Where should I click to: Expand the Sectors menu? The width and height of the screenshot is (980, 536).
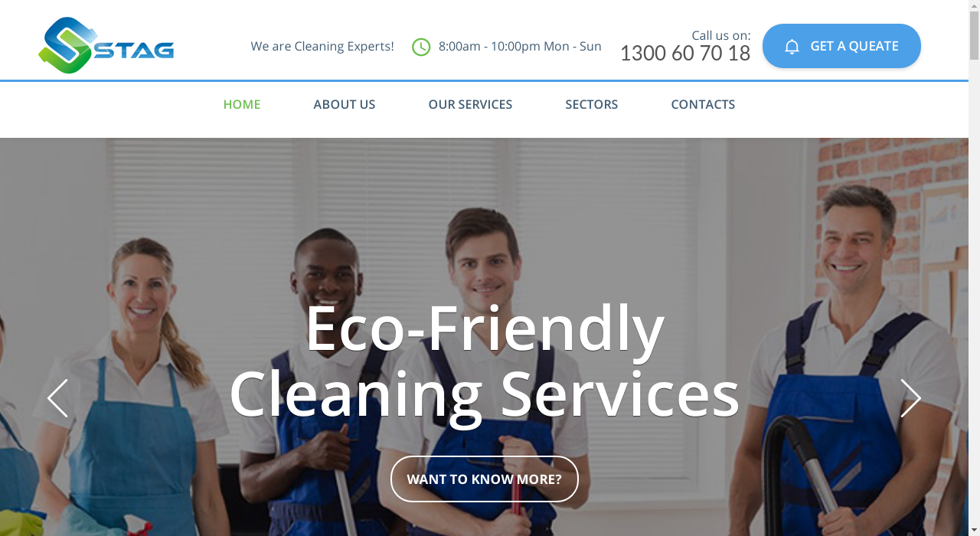592,104
